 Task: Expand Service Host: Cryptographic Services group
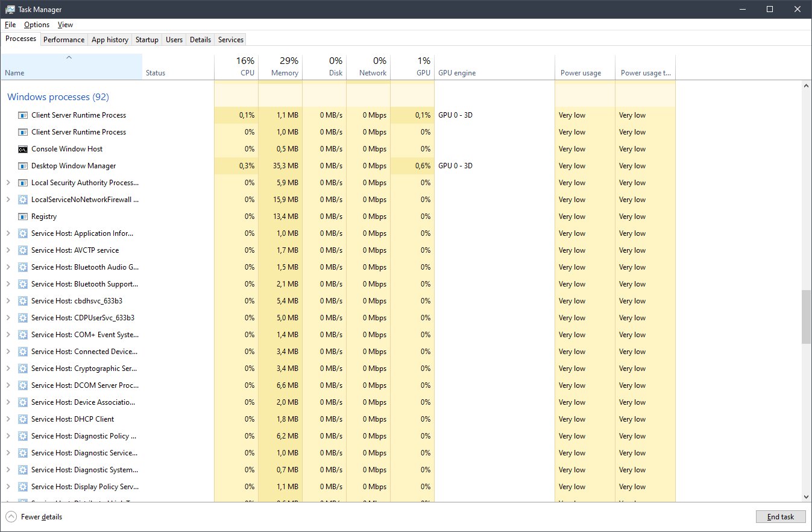8,369
